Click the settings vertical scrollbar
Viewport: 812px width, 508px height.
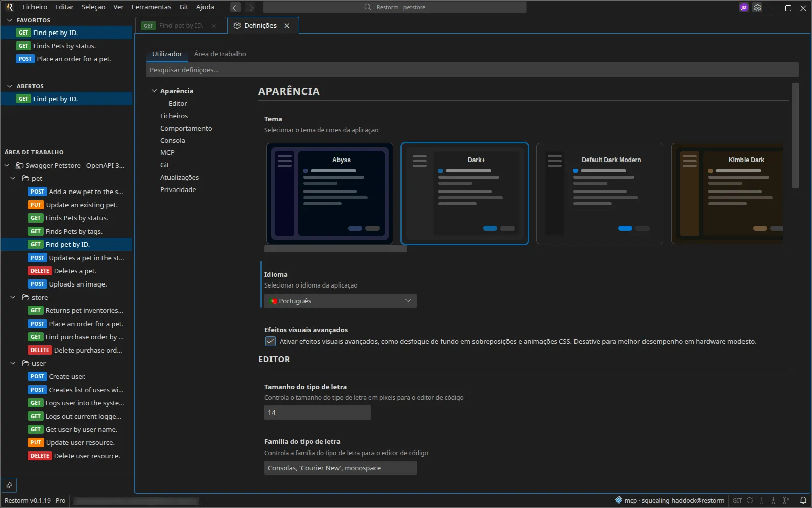(x=795, y=136)
